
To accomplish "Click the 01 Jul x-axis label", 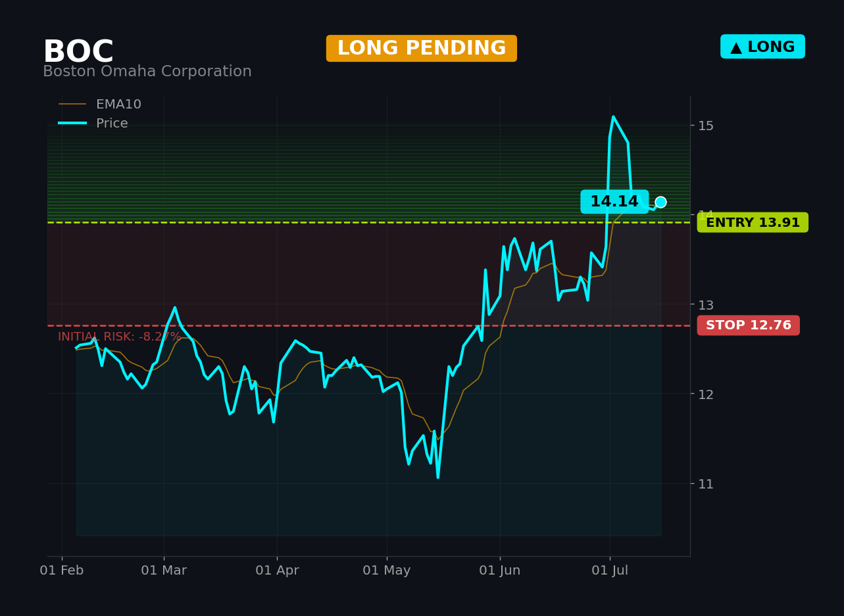I will (610, 571).
